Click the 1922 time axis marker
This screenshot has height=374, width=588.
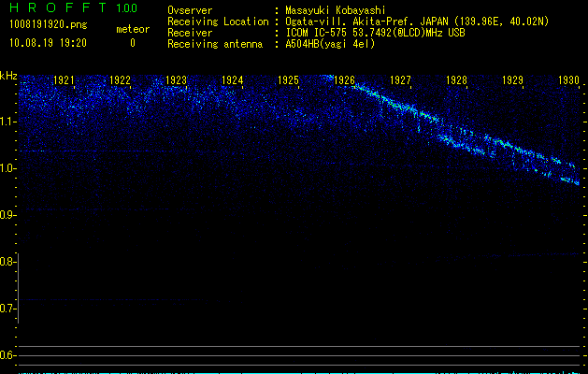(120, 80)
